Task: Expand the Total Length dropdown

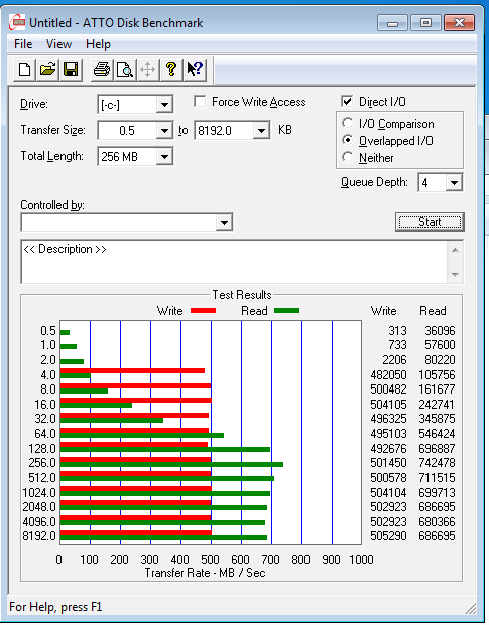Action: coord(164,157)
